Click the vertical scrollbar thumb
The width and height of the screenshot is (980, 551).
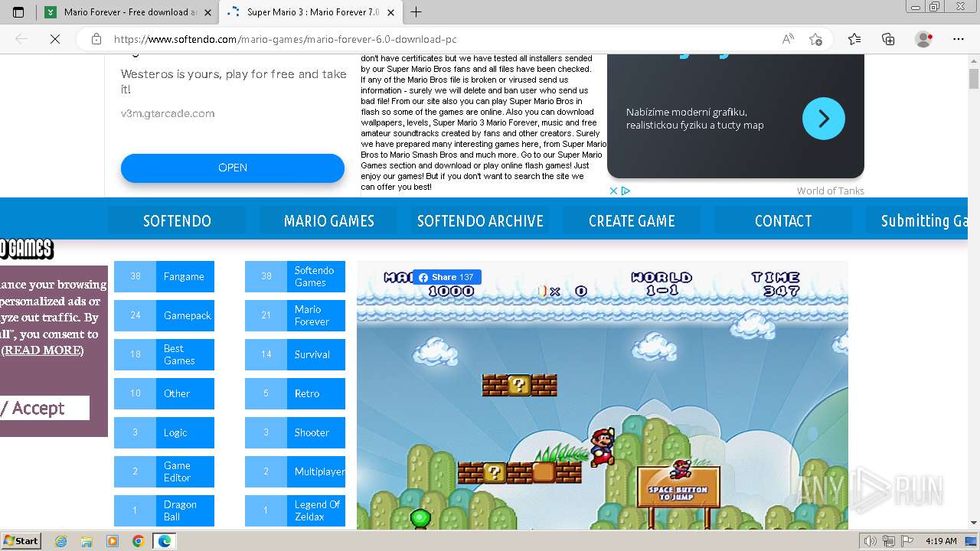[x=974, y=79]
